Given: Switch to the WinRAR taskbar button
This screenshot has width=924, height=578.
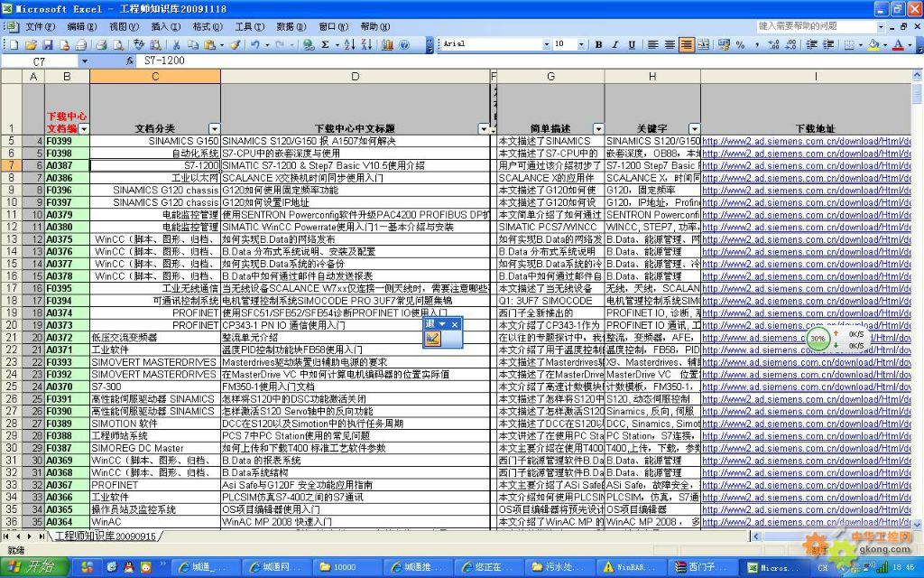Looking at the screenshot, I should (631, 567).
